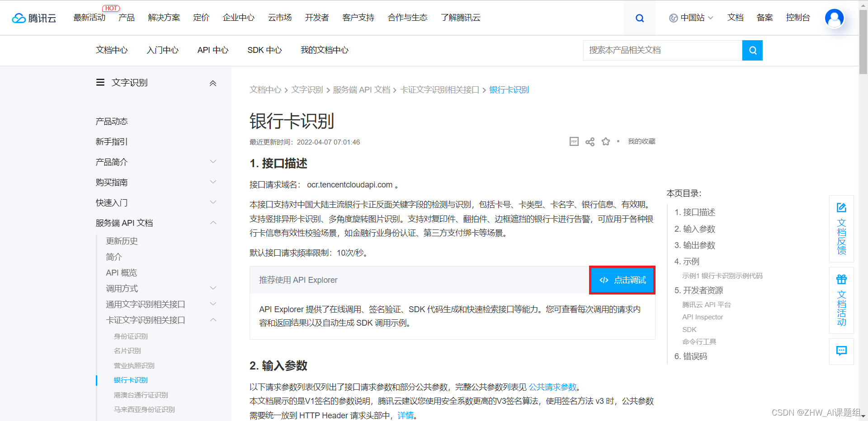Collapse 卡证文字识别相关接口 subsection
The width and height of the screenshot is (868, 421).
coord(213,320)
